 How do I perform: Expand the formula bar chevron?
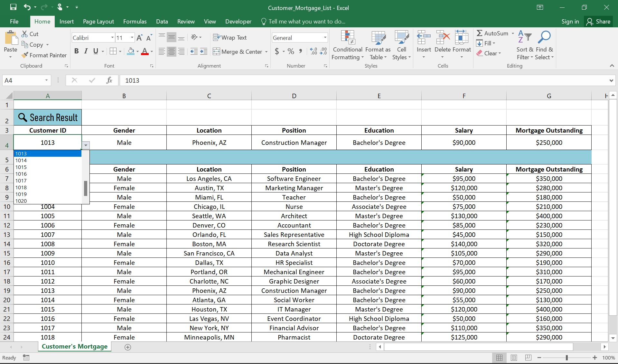click(611, 80)
